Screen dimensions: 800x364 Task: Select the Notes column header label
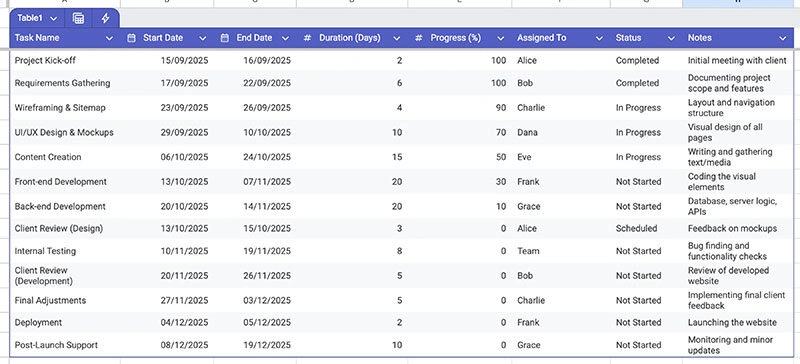click(x=699, y=38)
